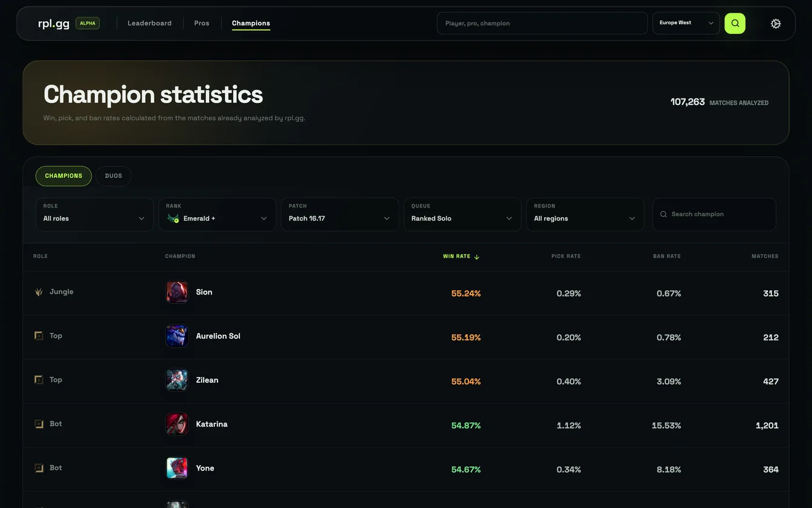Click the Jungle role icon in Sion's row

point(39,292)
